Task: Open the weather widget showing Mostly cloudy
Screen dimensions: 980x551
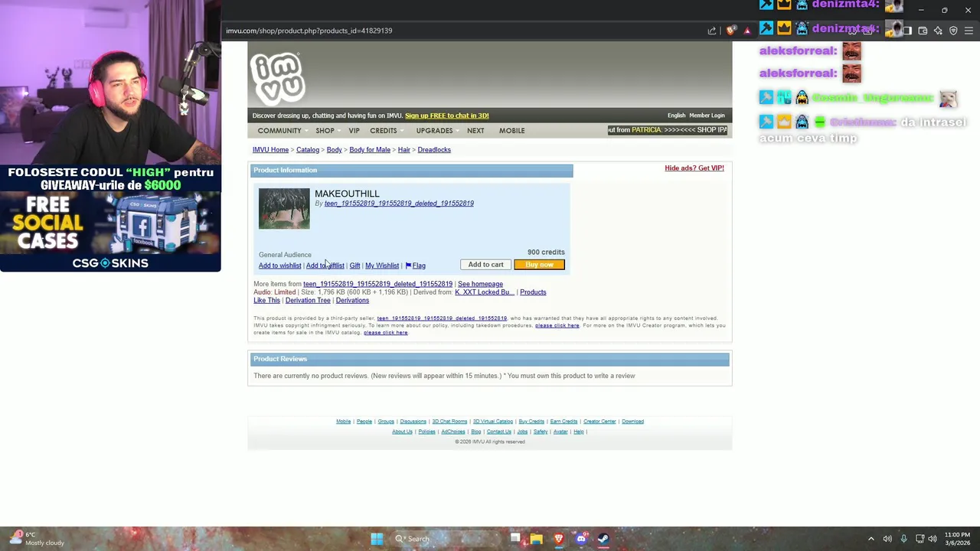Action: click(x=37, y=539)
